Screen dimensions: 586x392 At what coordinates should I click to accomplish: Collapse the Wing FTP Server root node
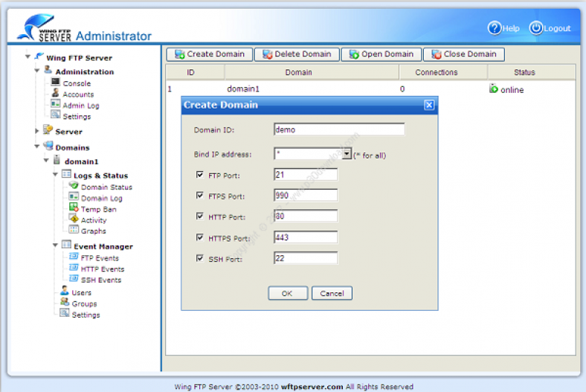(x=28, y=57)
